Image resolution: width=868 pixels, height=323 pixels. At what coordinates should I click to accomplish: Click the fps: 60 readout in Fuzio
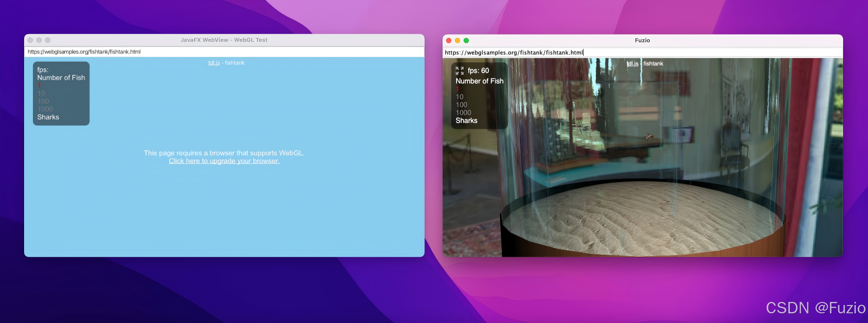pyautogui.click(x=478, y=71)
